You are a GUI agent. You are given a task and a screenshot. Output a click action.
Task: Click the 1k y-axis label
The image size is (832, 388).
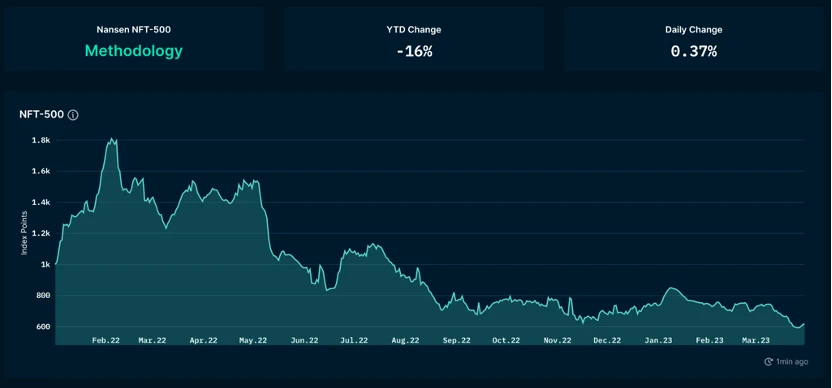click(45, 264)
